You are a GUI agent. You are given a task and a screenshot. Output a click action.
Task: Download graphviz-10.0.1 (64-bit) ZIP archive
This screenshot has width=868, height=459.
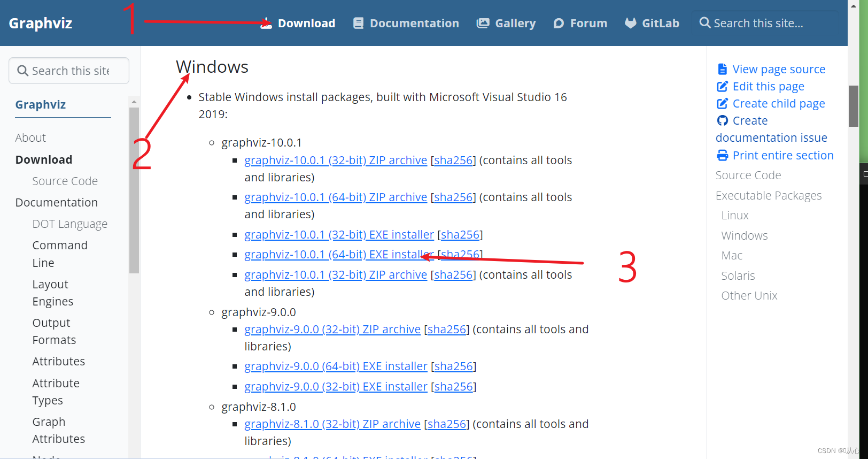coord(336,197)
